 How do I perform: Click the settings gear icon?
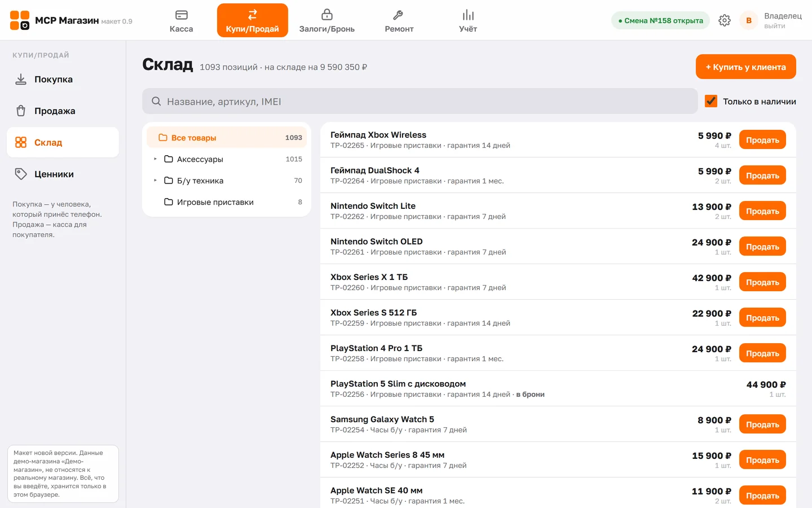725,20
